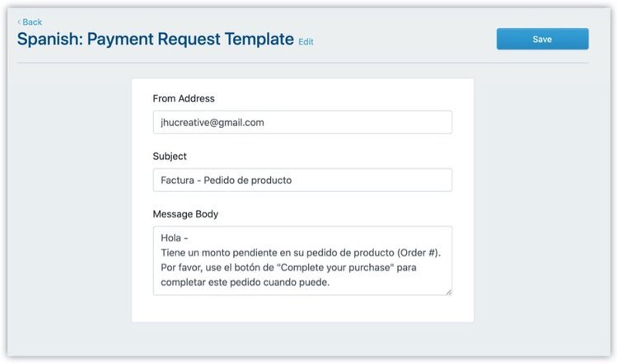Click the Back link
This screenshot has height=364, width=618.
click(x=32, y=22)
